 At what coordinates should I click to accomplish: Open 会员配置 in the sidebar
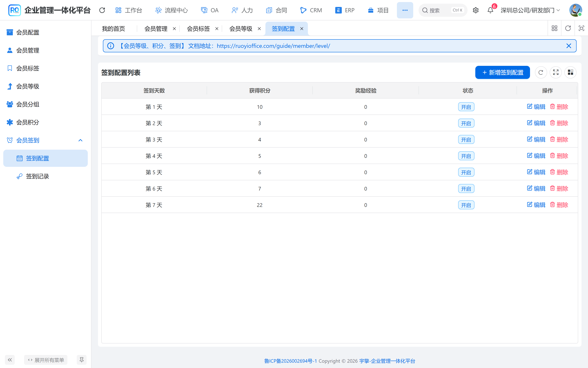[x=46, y=32]
